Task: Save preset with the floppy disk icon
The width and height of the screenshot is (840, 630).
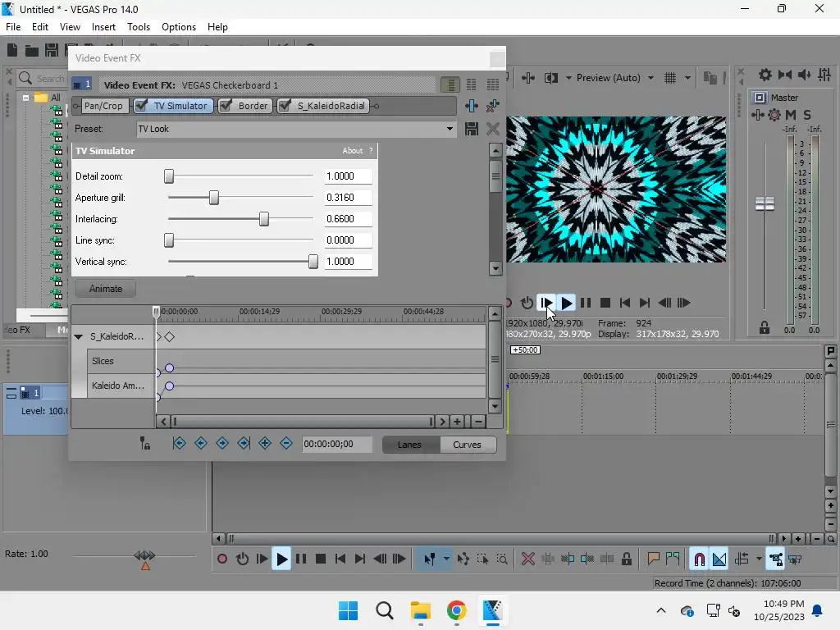Action: tap(472, 129)
